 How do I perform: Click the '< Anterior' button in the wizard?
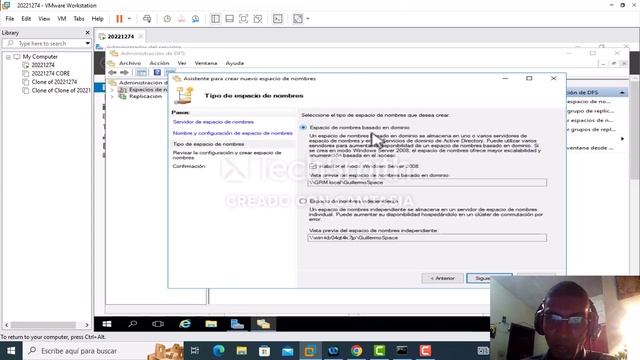(x=442, y=278)
